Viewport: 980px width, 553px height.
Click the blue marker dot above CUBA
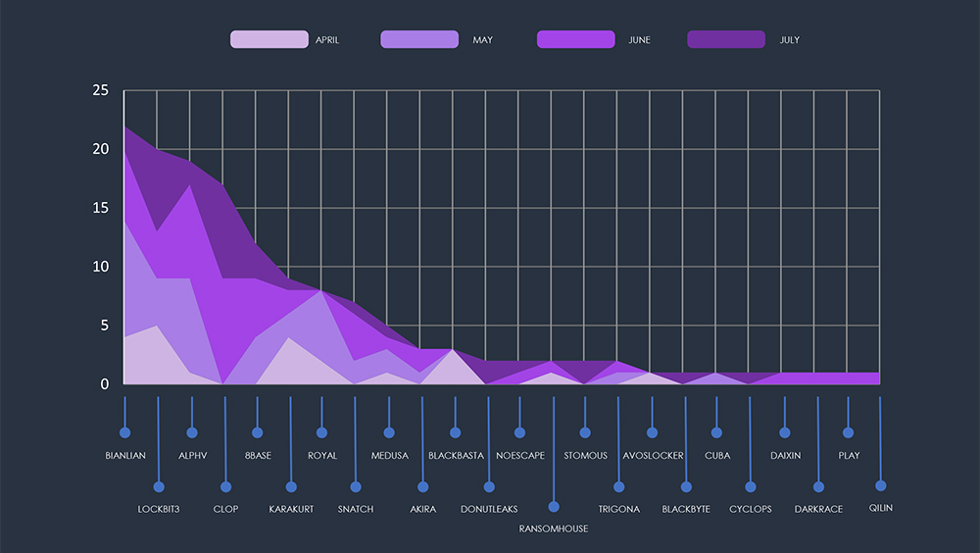click(716, 432)
